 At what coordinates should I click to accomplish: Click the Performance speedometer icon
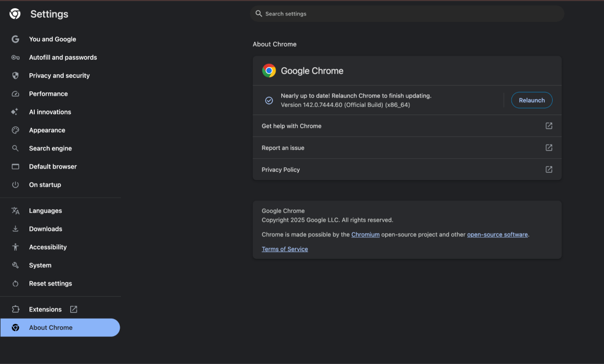point(16,94)
